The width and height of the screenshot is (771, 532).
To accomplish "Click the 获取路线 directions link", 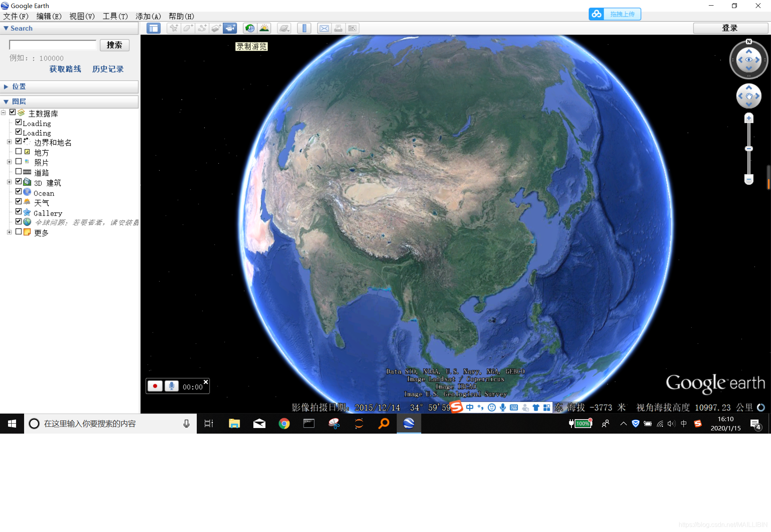I will coord(65,69).
